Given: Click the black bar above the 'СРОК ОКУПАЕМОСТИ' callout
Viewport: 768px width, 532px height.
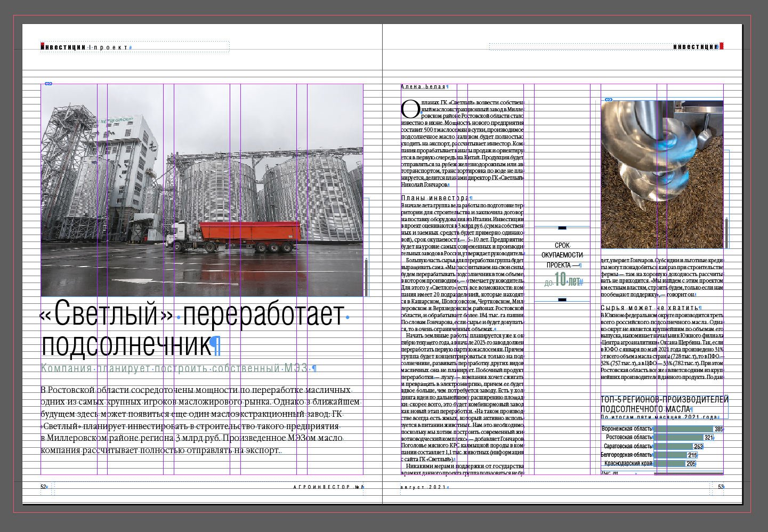Looking at the screenshot, I should coord(562,228).
